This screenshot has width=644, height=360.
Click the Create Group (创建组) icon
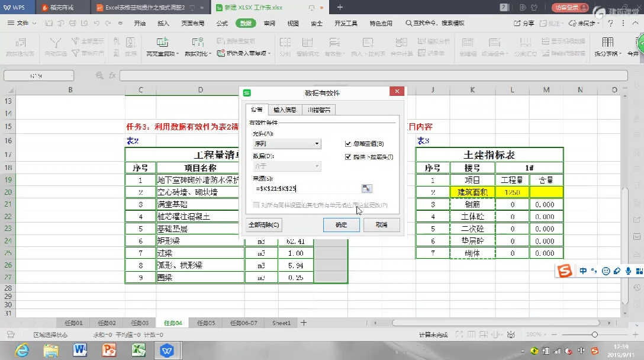pos(468,42)
